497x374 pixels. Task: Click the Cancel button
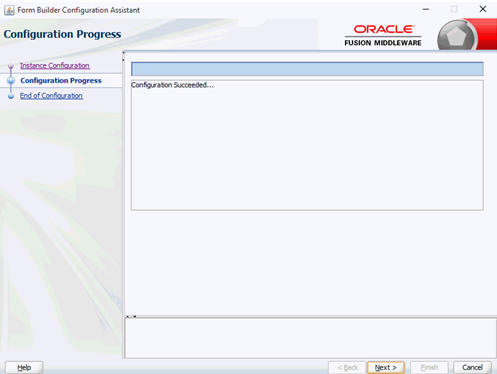pos(472,367)
